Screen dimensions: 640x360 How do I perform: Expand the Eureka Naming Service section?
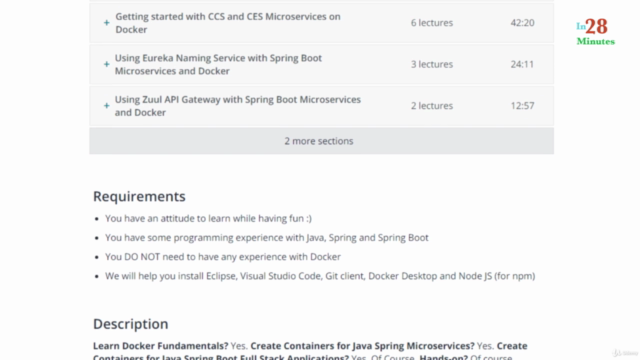[107, 64]
